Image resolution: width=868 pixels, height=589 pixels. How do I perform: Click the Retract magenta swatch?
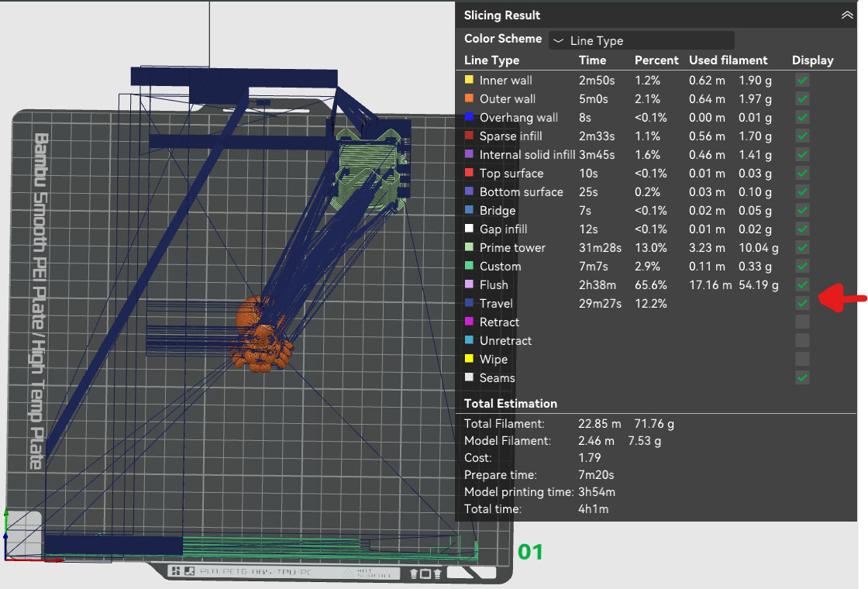point(469,322)
